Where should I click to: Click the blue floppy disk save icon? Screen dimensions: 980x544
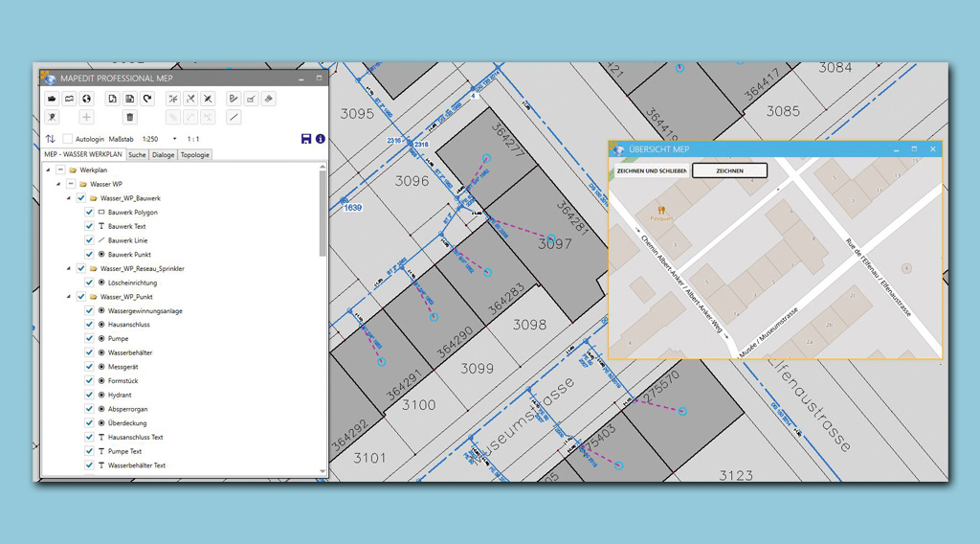point(306,139)
